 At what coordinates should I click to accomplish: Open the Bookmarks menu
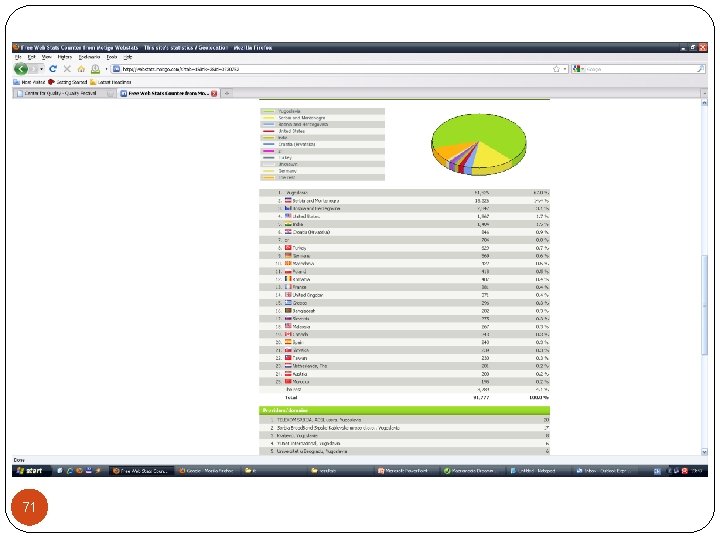coord(89,57)
